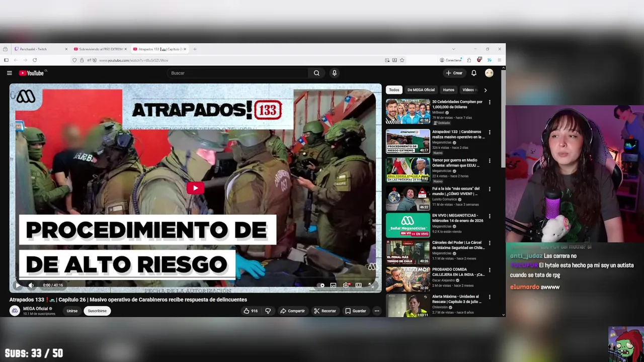Open the Firefox View tab-strip icon
Viewport: 644px width, 362px height.
(x=5, y=49)
